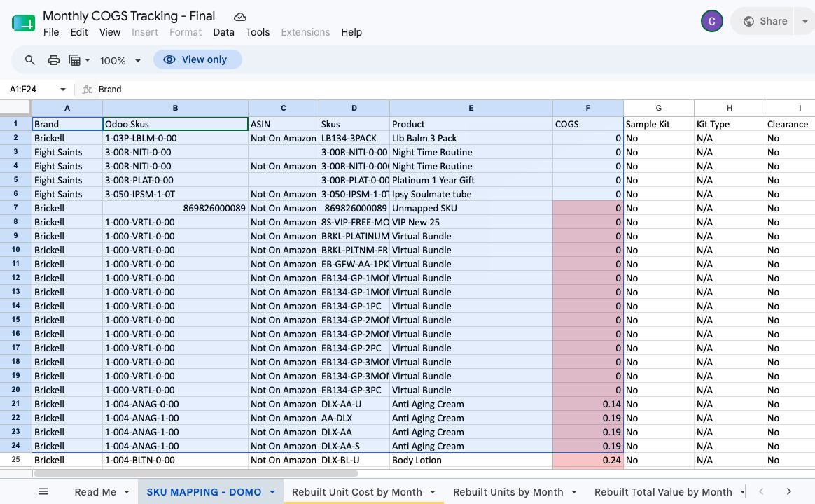The image size is (815, 504).
Task: Click the Odoo Skus header cell
Action: pyautogui.click(x=175, y=124)
